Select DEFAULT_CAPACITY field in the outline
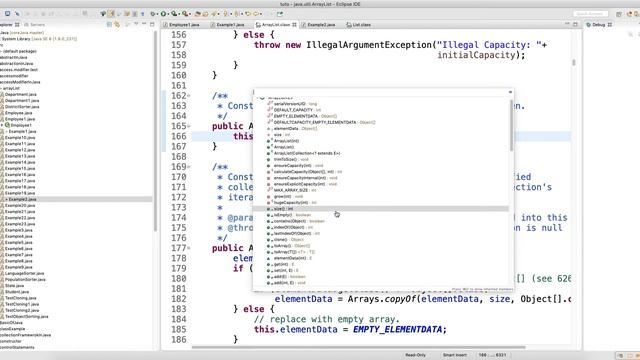Screen dimensions: 640x360 tap(293, 110)
